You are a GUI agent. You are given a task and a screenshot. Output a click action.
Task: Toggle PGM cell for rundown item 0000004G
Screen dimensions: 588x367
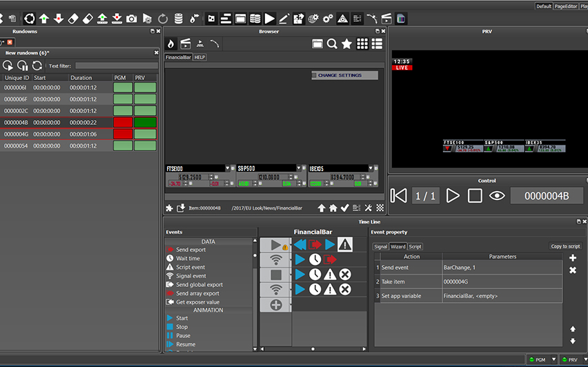(123, 135)
